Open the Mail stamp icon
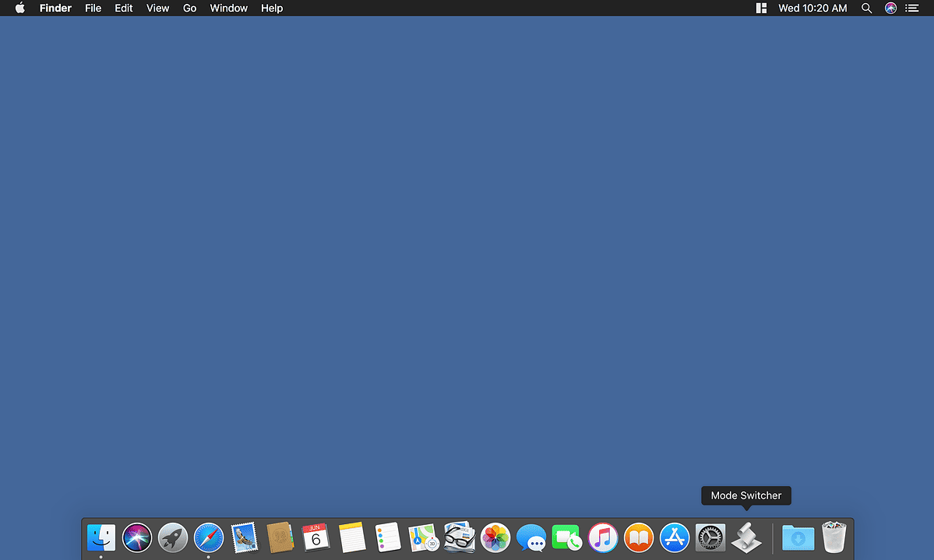934x560 pixels. (245, 537)
